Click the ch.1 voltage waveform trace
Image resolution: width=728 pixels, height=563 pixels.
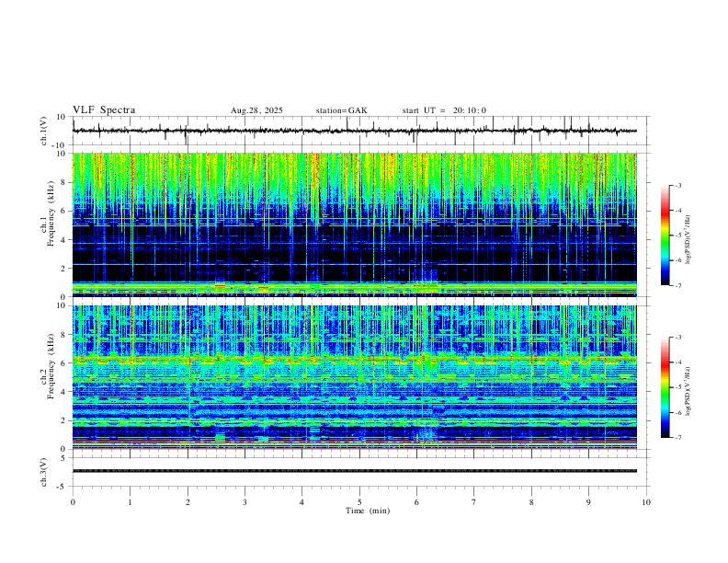coord(355,131)
